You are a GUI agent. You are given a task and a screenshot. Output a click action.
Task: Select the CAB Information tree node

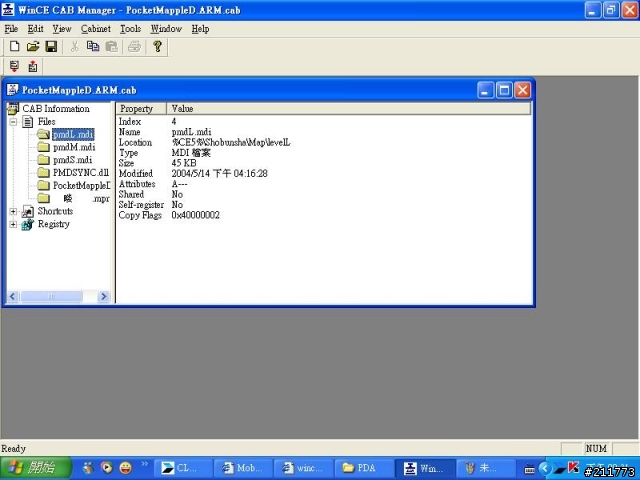point(56,109)
